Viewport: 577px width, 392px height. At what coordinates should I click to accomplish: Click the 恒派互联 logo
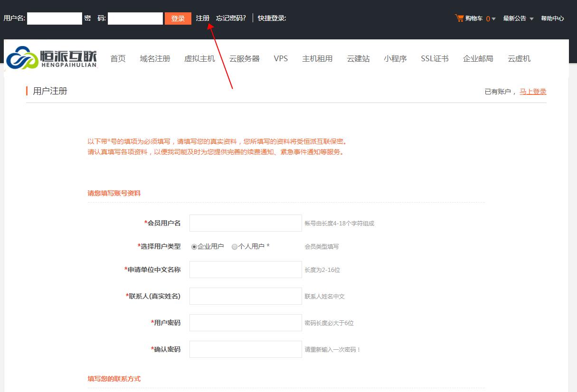[x=52, y=58]
